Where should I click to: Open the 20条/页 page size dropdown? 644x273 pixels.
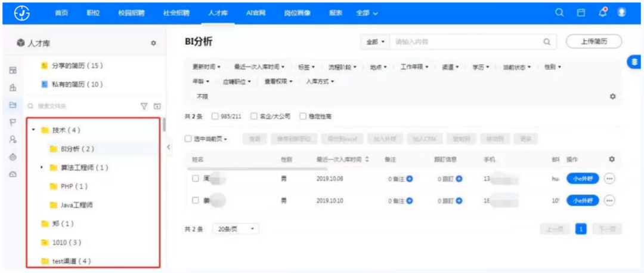[236, 229]
